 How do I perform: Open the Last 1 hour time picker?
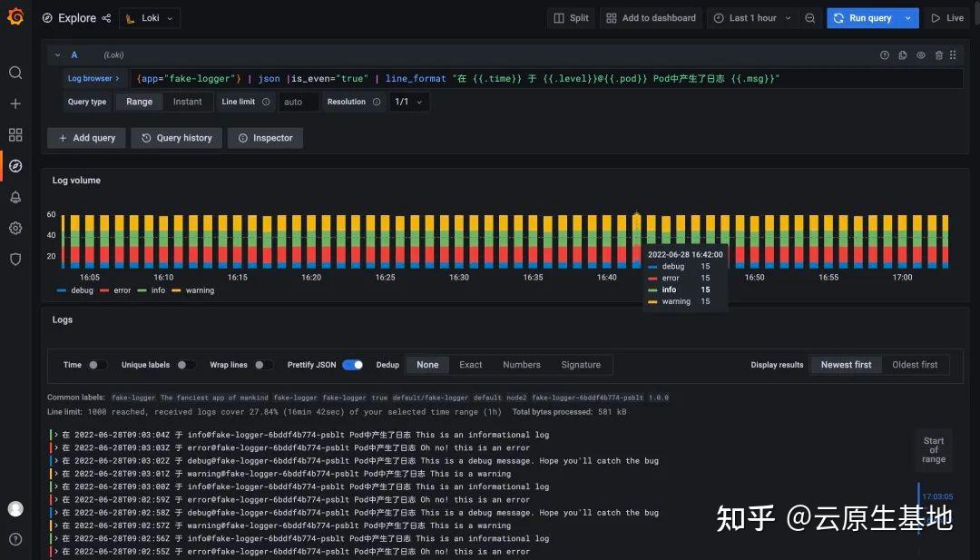pyautogui.click(x=752, y=17)
